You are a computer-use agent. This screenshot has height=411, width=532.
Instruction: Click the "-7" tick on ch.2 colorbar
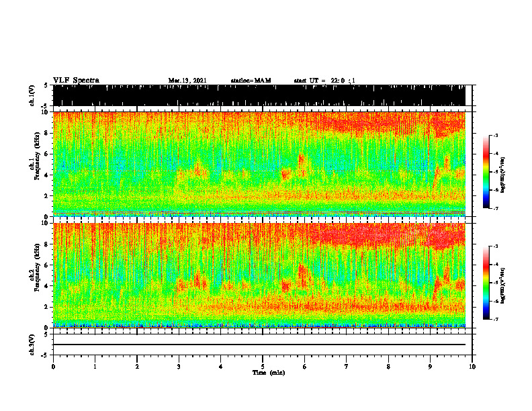pos(496,319)
